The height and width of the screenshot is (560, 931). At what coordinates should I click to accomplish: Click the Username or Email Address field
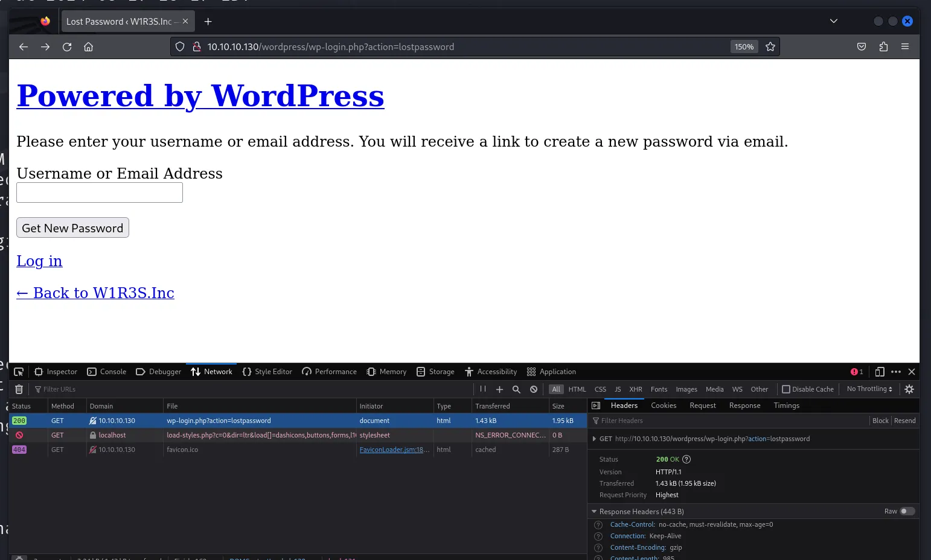pyautogui.click(x=100, y=192)
